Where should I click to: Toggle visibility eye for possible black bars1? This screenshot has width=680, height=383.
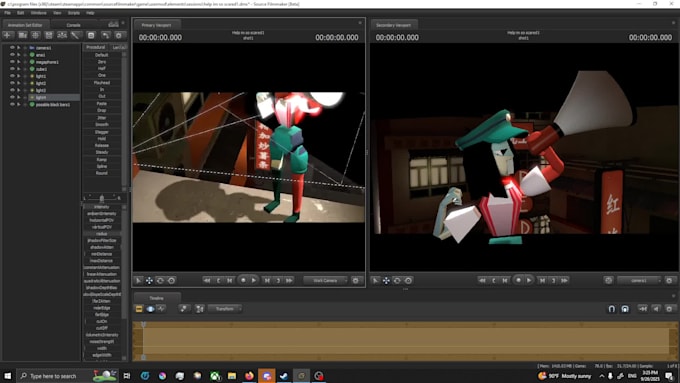[x=12, y=105]
